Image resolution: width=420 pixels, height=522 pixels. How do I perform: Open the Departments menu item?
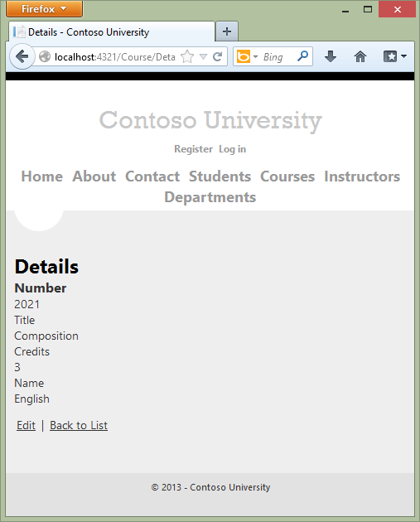(210, 197)
